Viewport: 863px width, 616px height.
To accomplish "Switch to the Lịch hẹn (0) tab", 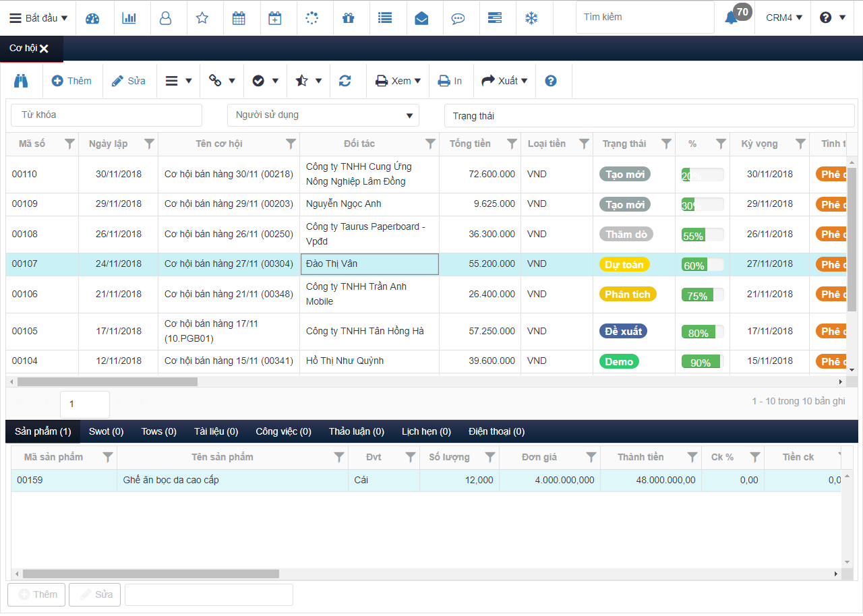I will click(427, 431).
